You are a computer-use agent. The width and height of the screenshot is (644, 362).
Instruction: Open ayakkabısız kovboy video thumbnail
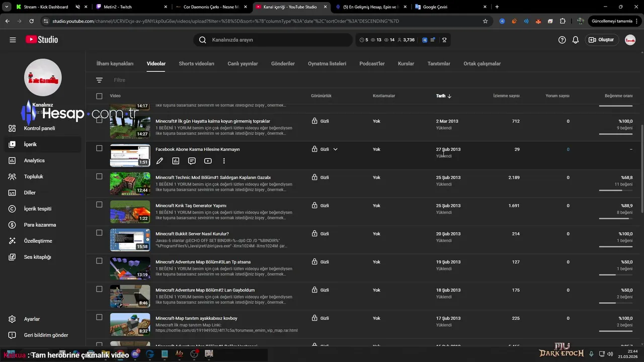(130, 324)
